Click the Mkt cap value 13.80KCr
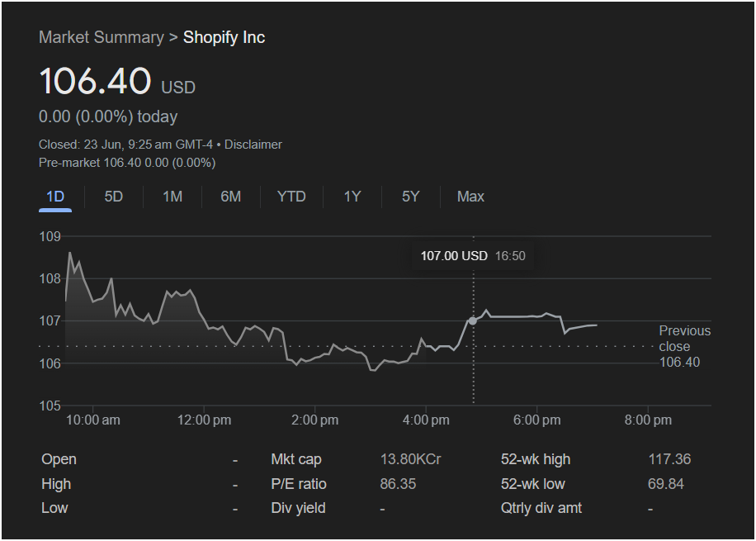Screen dimensions: 756x541 pos(410,459)
